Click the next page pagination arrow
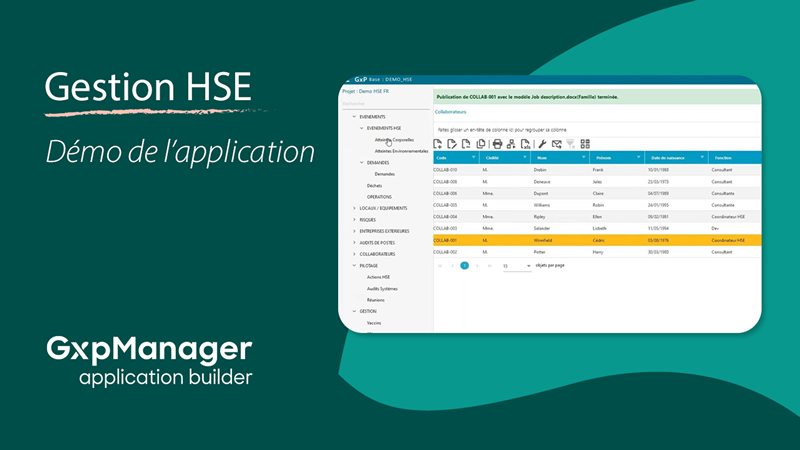 [477, 266]
